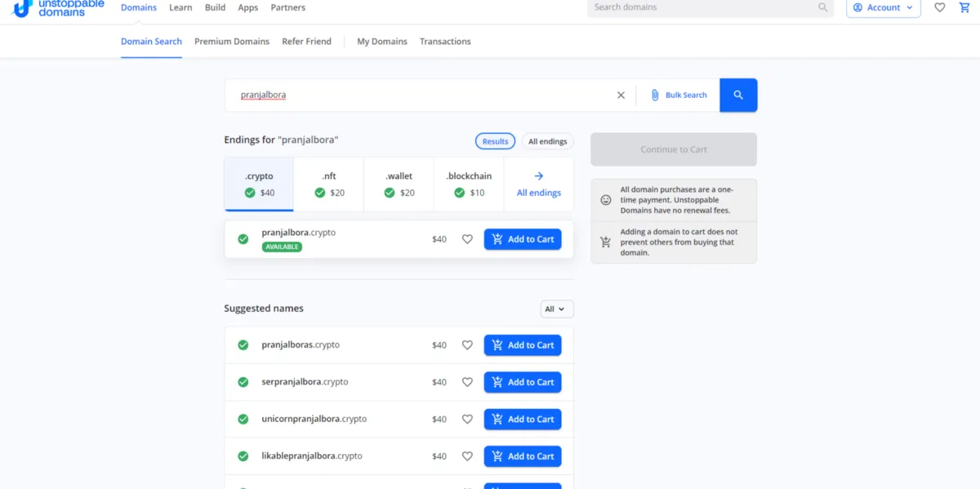This screenshot has height=489, width=980.
Task: Open the wishlist heart icon in header
Action: [x=940, y=7]
